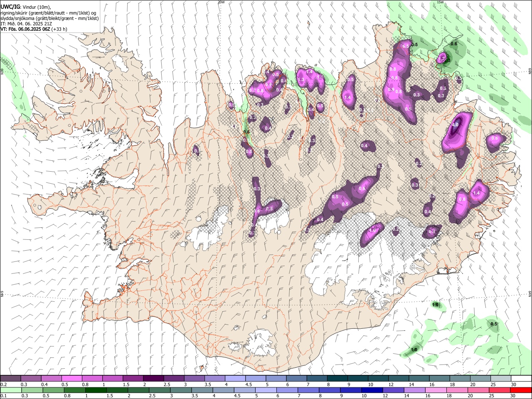Select the darkest green 1–1.5 lower legend swatch
532x399 pixels.
[x=96, y=390]
